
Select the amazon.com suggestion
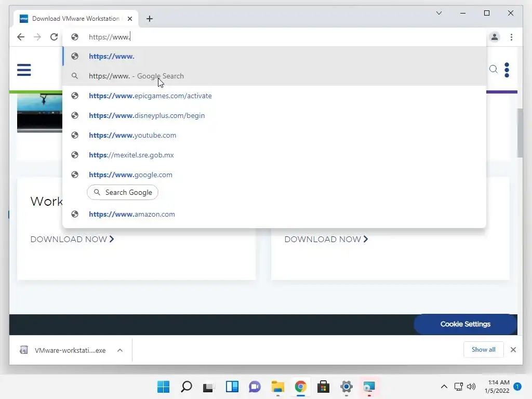pos(274,214)
